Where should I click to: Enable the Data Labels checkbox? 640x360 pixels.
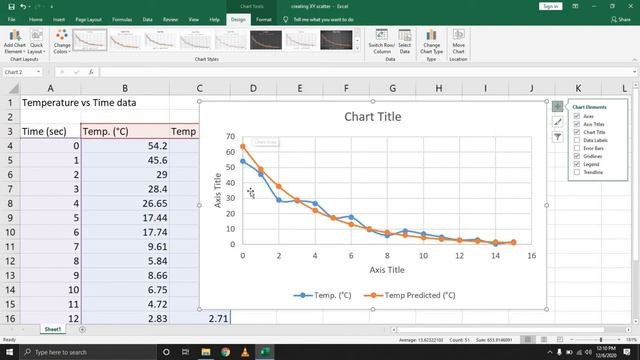click(577, 140)
